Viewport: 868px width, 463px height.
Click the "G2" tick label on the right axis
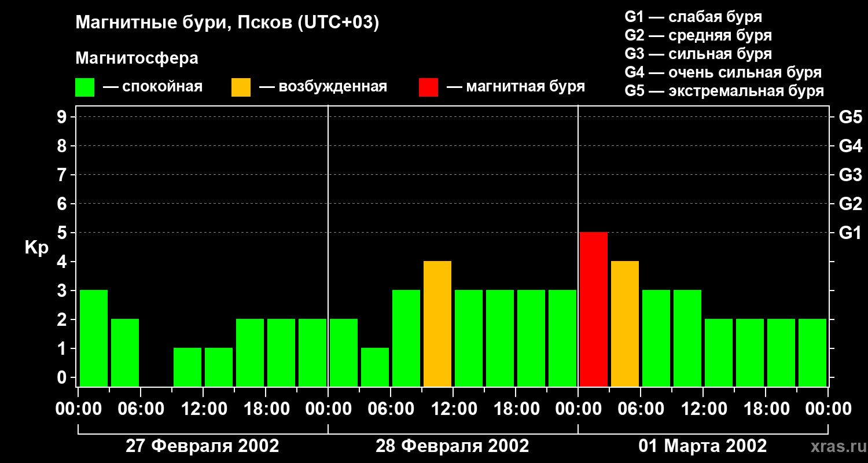pyautogui.click(x=850, y=204)
